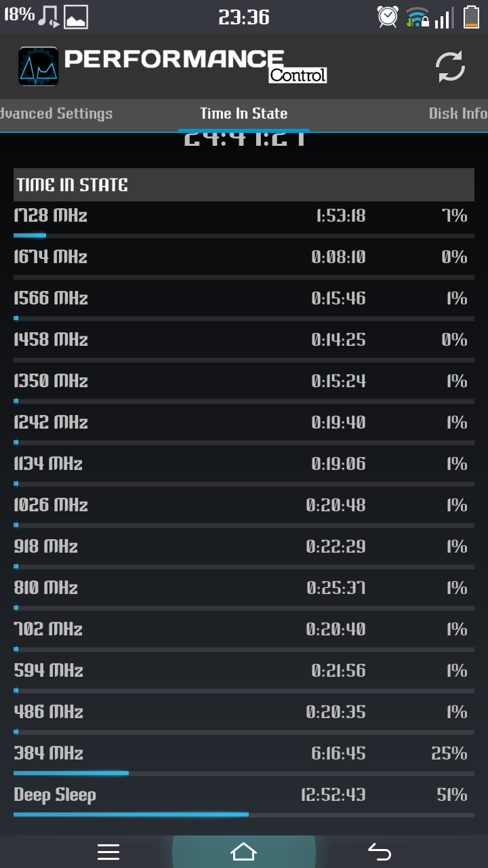Tap the alarm clock status icon
Image resolution: width=488 pixels, height=868 pixels.
coord(388,16)
